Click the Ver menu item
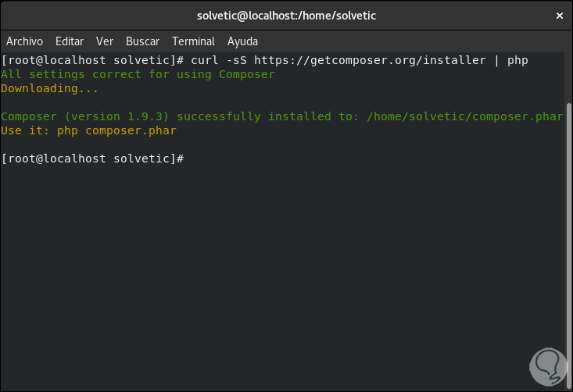Image resolution: width=573 pixels, height=392 pixels. pyautogui.click(x=104, y=41)
